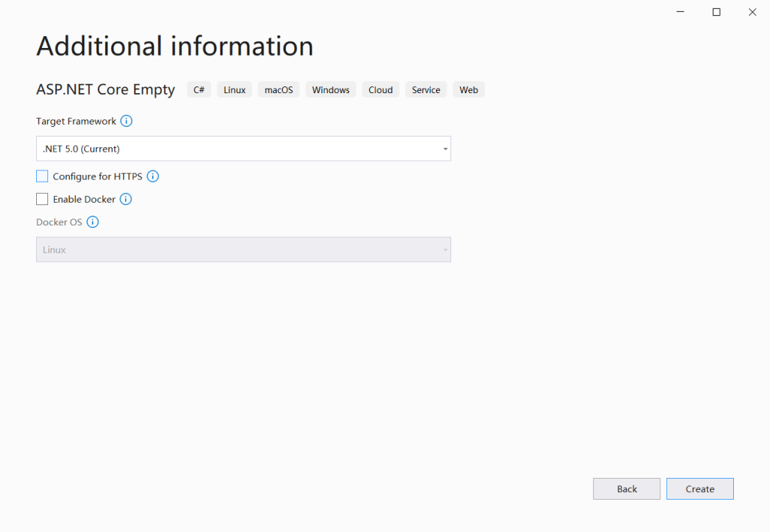Click the Docker OS info icon
Viewport: 770px width, 532px height.
[92, 222]
